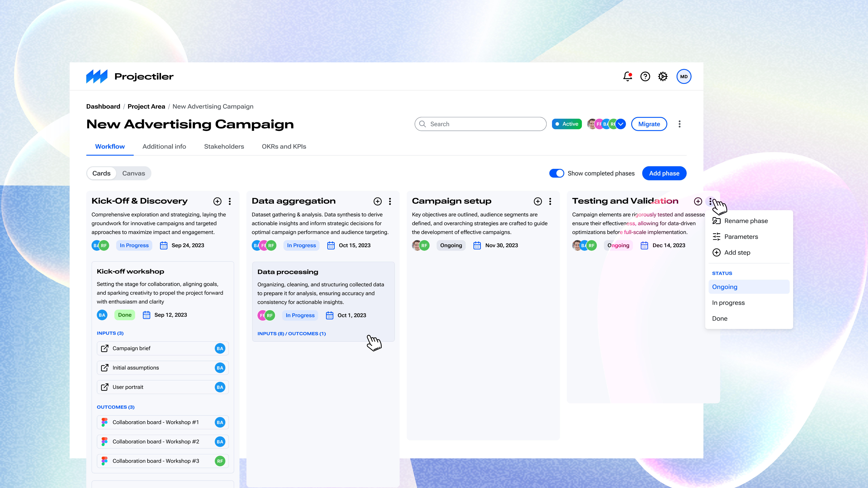Click the Add phase button
Image resolution: width=868 pixels, height=488 pixels.
[664, 173]
